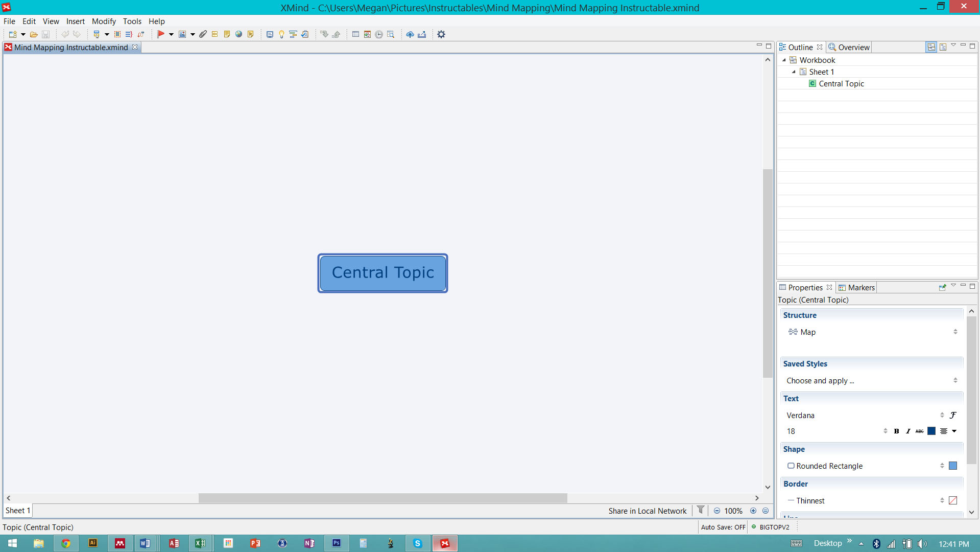The width and height of the screenshot is (980, 552).
Task: Toggle the pin Properties view button
Action: tap(942, 287)
